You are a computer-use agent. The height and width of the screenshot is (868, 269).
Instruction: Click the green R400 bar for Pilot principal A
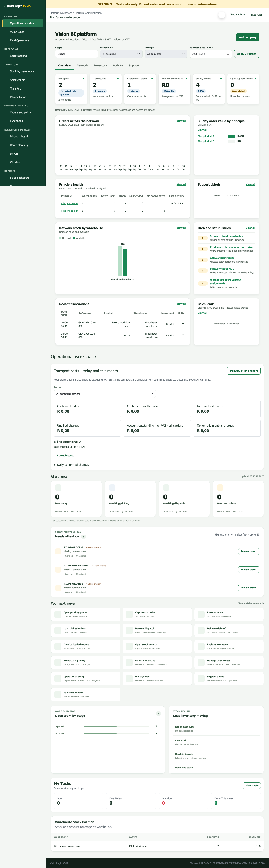(231, 136)
